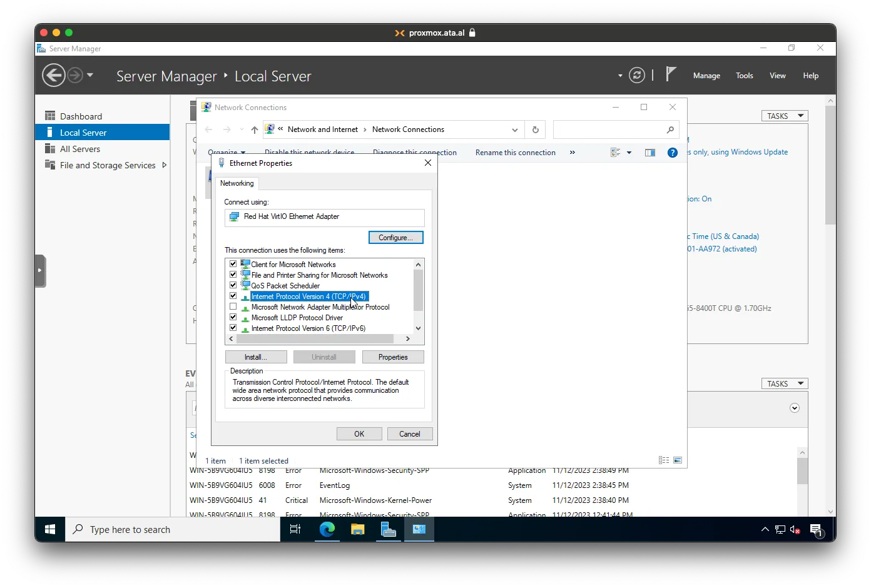
Task: Open address bar history dropdown
Action: click(515, 130)
